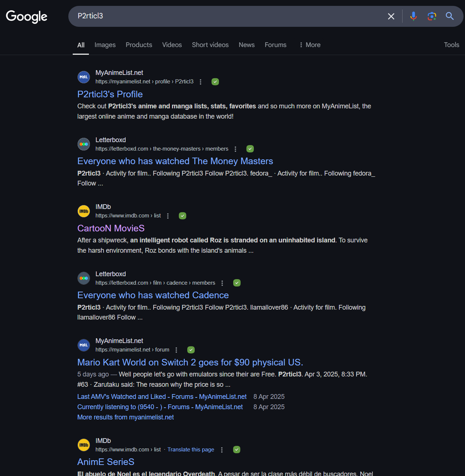Click the magnifying glass search button
This screenshot has height=476, width=465.
[450, 16]
